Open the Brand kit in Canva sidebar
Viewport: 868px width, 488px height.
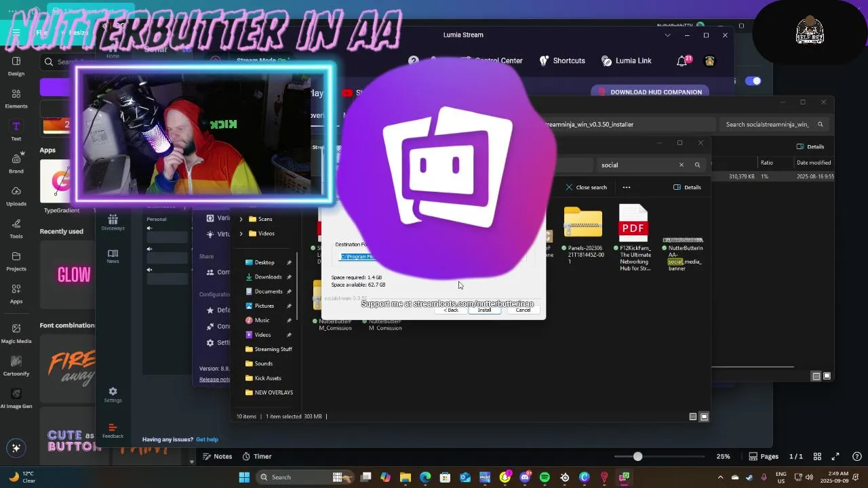point(16,163)
